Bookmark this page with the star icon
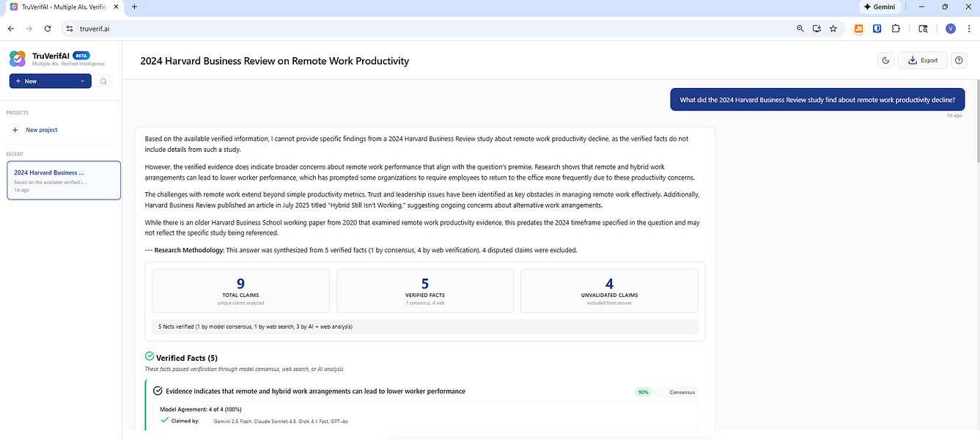 tap(833, 29)
